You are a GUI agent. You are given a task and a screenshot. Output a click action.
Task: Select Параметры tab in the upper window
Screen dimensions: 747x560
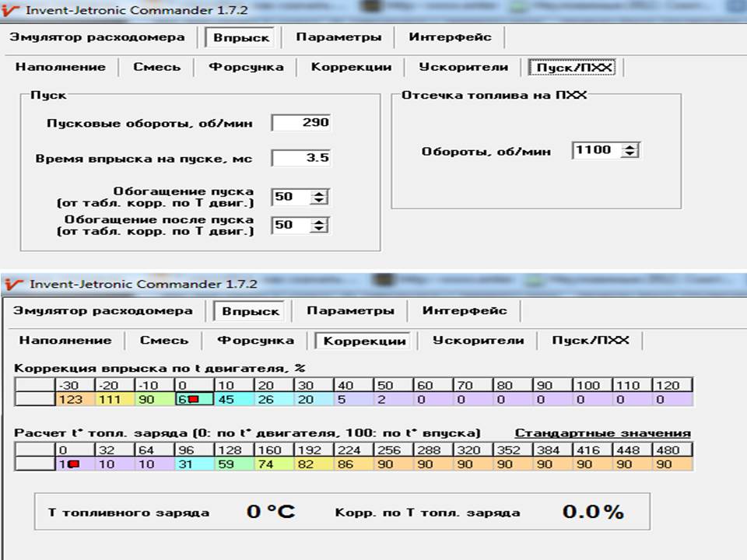pyautogui.click(x=338, y=37)
